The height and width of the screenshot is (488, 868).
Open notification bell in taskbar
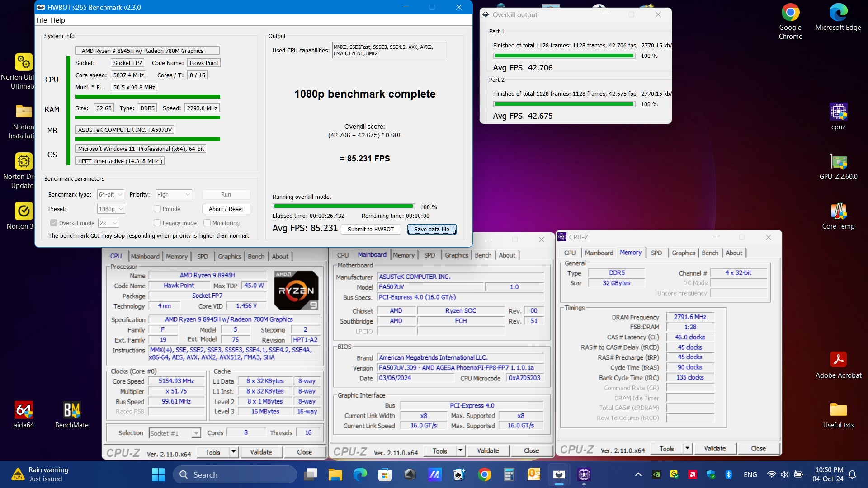click(852, 474)
